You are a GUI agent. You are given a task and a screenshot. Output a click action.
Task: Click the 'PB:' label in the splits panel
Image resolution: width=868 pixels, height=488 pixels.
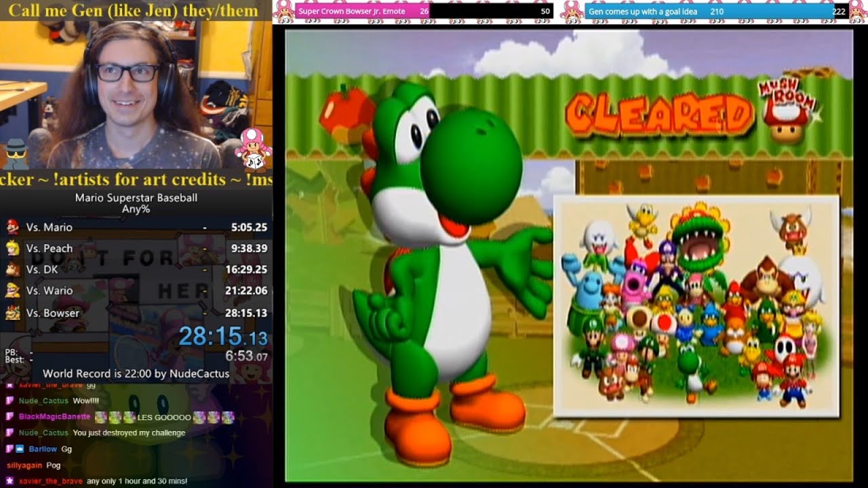[11, 352]
